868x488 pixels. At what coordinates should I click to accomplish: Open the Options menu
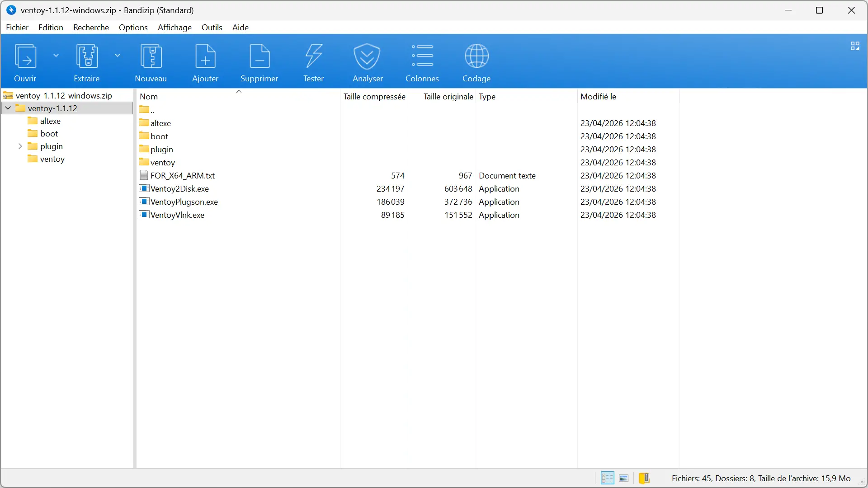[133, 28]
